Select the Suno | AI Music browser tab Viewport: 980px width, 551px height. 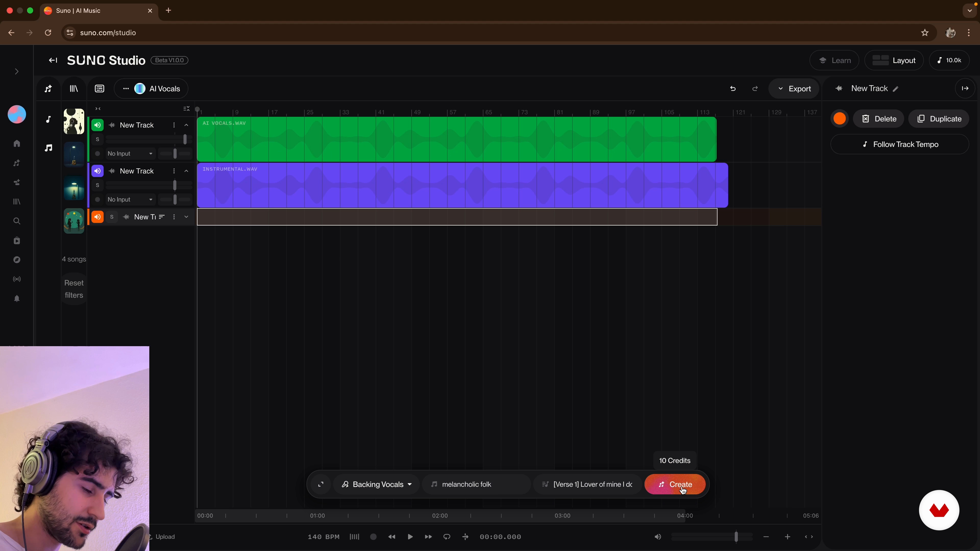click(99, 11)
